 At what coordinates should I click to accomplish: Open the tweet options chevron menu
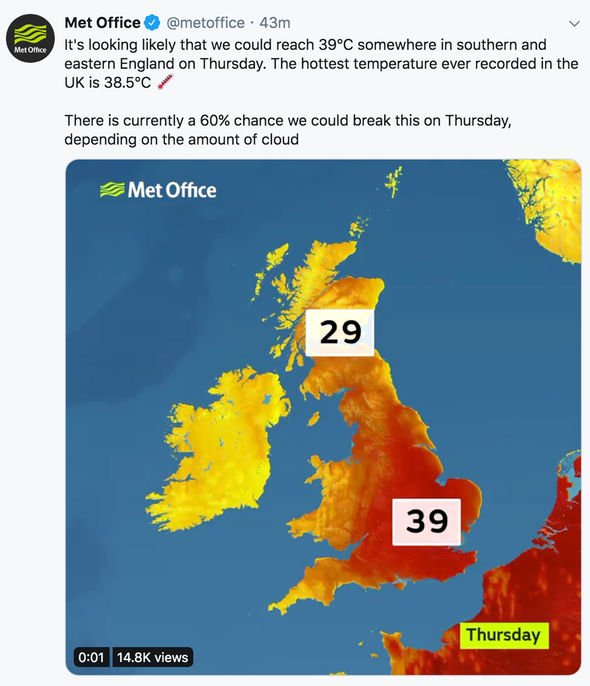[x=574, y=24]
